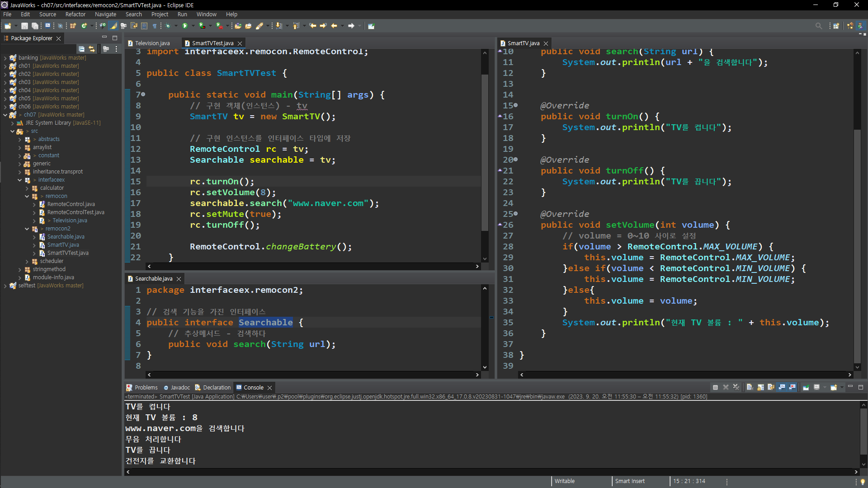Click the Pin Console icon
Image resolution: width=868 pixels, height=488 pixels.
(x=806, y=387)
